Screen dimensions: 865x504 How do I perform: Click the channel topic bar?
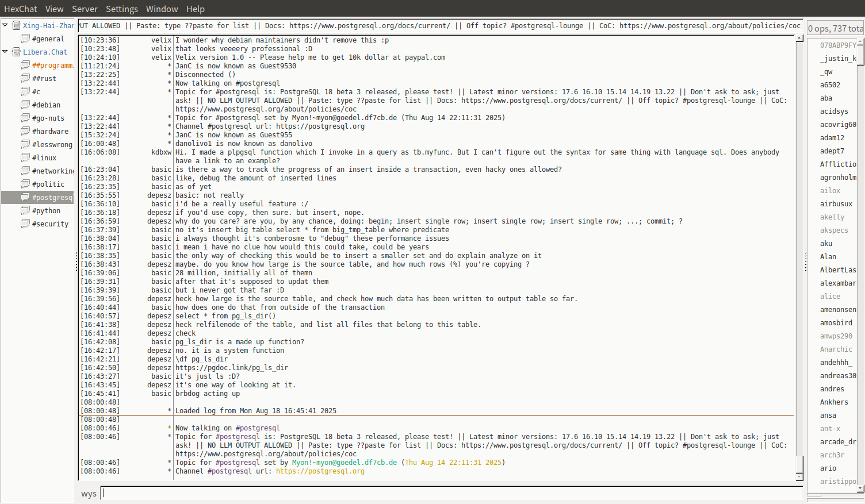[x=441, y=26]
